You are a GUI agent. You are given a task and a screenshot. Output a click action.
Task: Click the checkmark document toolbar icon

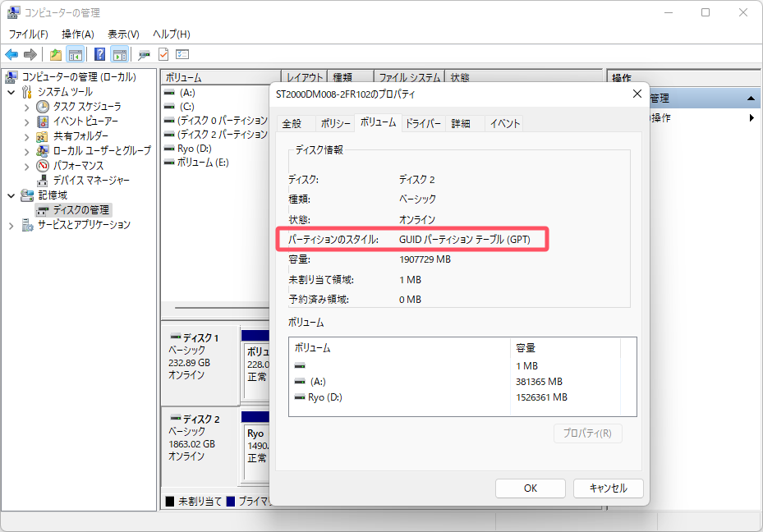[163, 55]
